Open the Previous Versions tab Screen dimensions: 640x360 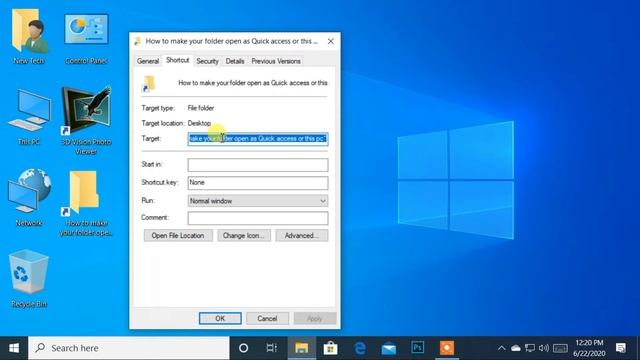(276, 61)
